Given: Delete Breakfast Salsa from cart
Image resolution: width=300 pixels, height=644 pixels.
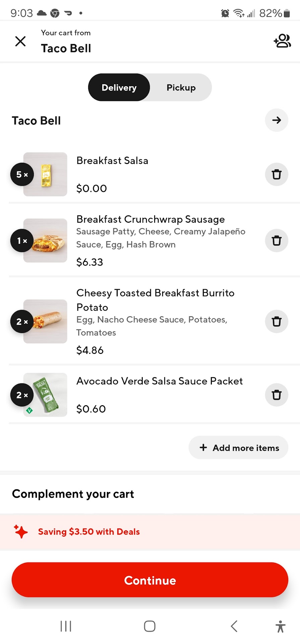Looking at the screenshot, I should (277, 174).
